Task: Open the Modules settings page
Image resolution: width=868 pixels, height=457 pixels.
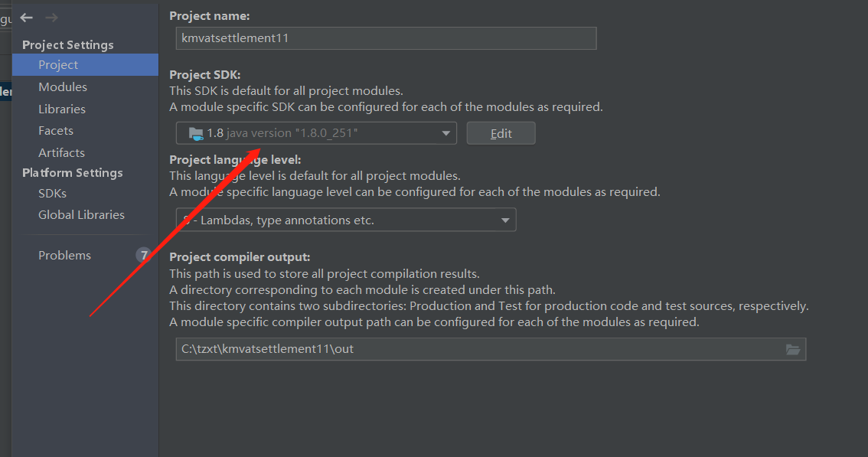Action: tap(63, 87)
